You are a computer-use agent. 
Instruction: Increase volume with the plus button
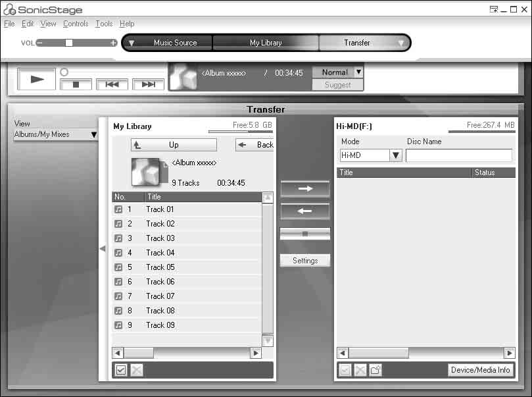(113, 43)
